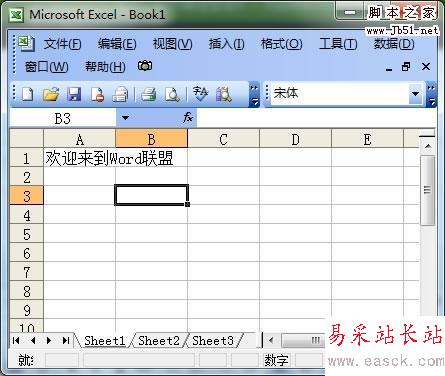Open the 工具(T) menu
The image size is (445, 376).
pyautogui.click(x=338, y=44)
